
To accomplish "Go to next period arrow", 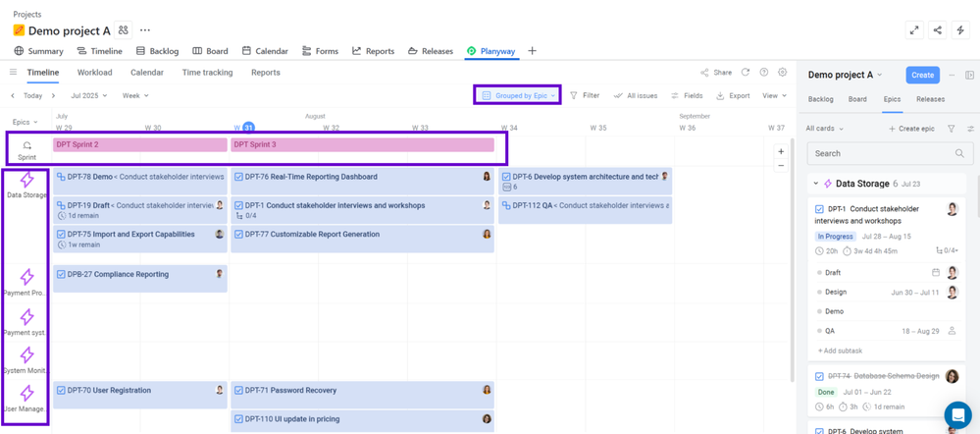I will 54,95.
